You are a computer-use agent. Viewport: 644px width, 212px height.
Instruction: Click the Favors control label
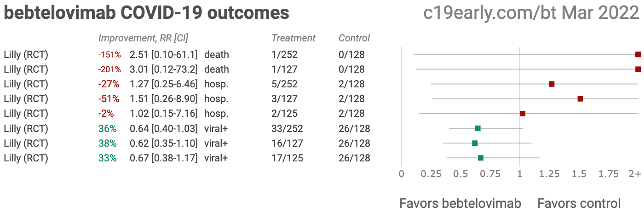[x=579, y=203]
